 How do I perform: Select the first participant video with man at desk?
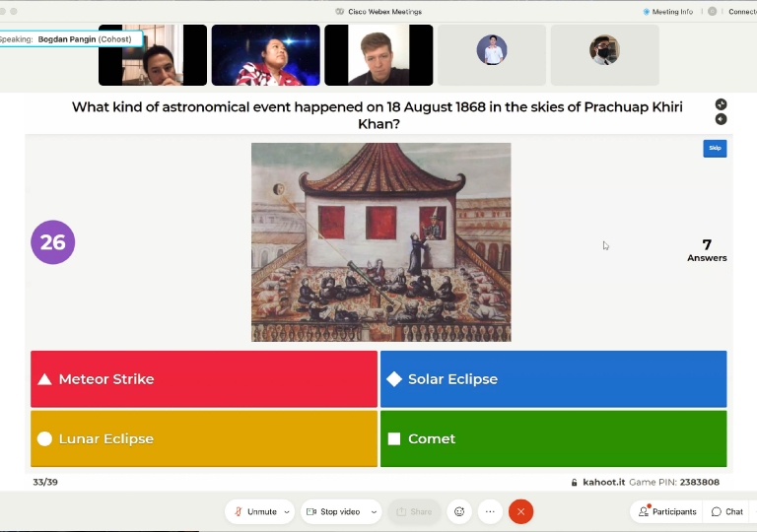[153, 55]
